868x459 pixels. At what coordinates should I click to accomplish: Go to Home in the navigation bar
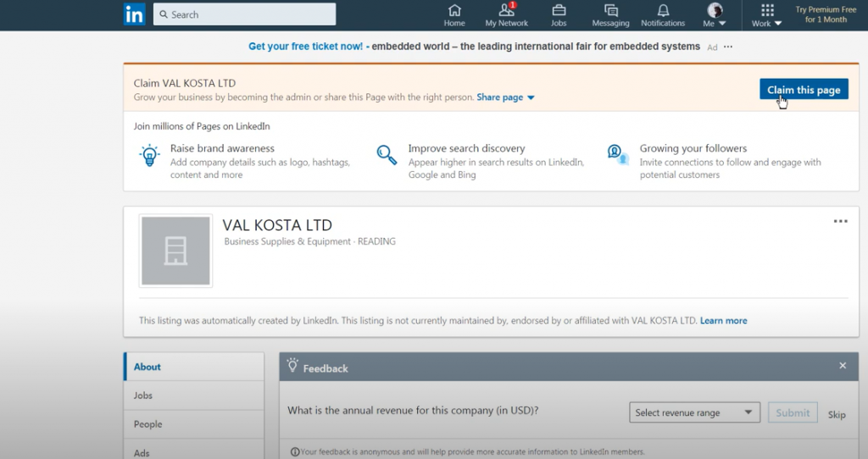(x=454, y=15)
